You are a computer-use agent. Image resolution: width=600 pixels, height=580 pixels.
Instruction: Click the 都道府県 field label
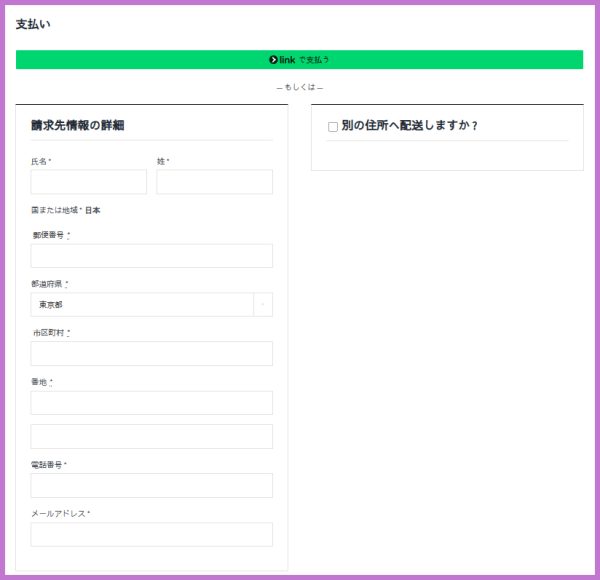tap(46, 284)
